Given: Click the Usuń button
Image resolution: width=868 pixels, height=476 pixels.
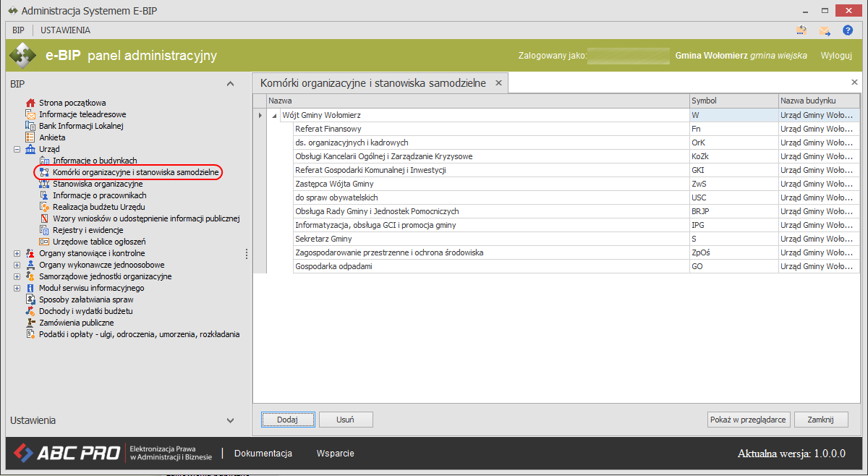Looking at the screenshot, I should pyautogui.click(x=346, y=420).
